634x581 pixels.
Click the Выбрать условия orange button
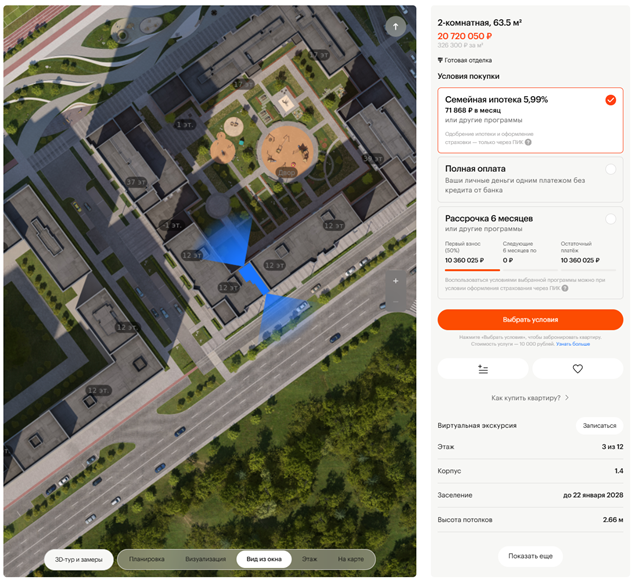(530, 320)
